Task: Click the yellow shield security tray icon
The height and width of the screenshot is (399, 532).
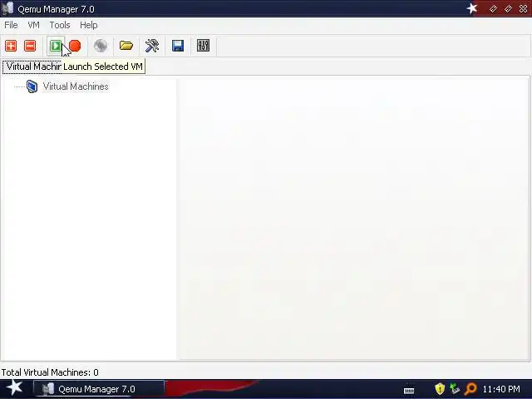Action: 440,389
